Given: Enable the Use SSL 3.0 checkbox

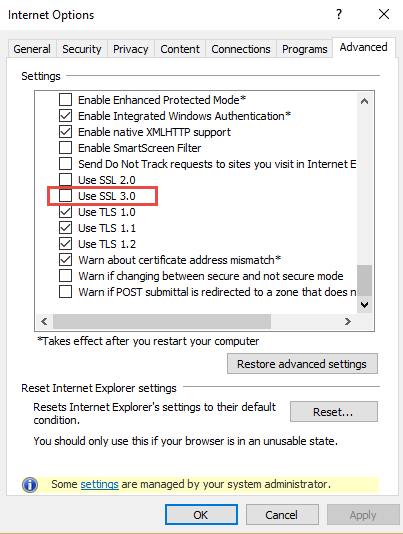Looking at the screenshot, I should coord(65,196).
